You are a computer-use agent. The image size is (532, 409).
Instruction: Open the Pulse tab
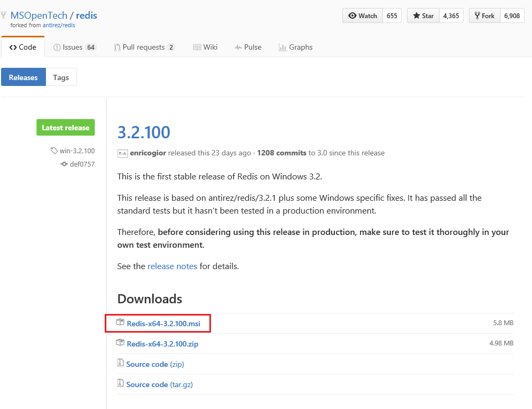pos(248,47)
